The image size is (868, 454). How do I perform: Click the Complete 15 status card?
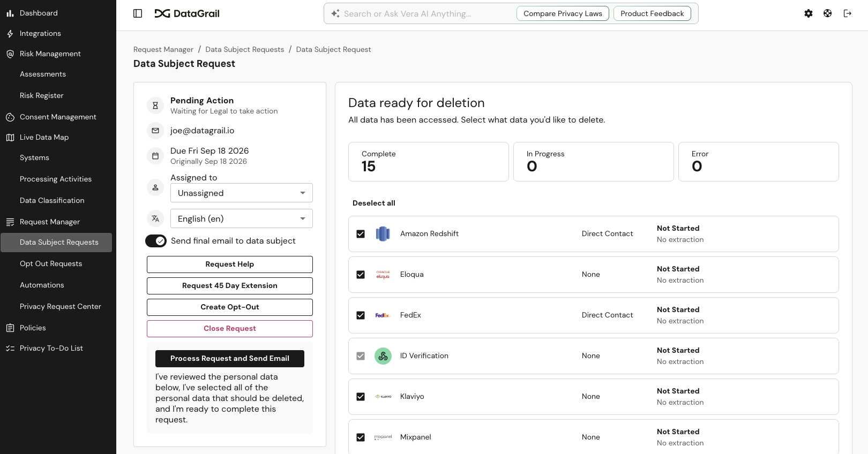(x=429, y=162)
